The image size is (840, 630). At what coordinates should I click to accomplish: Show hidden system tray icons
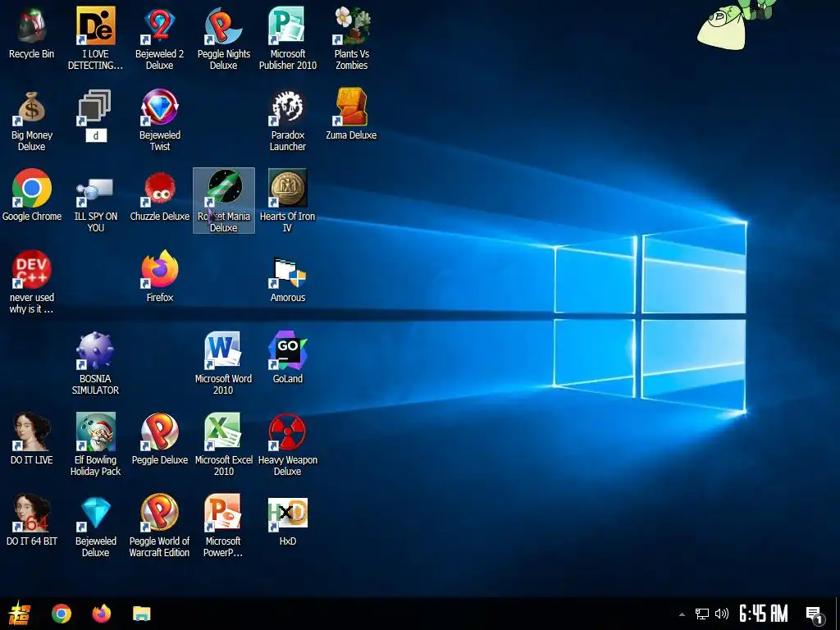pos(682,614)
